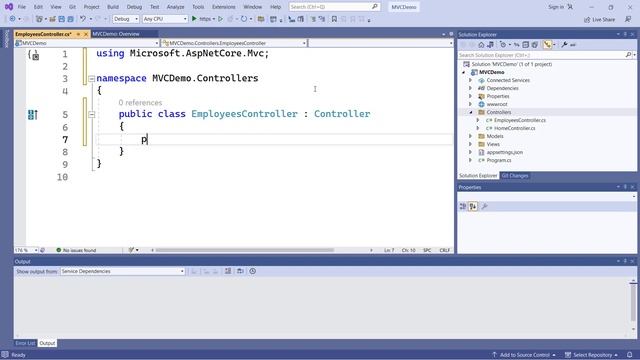The image size is (640, 360).
Task: Click Property Pages wrench in Properties panel
Action: (x=484, y=207)
